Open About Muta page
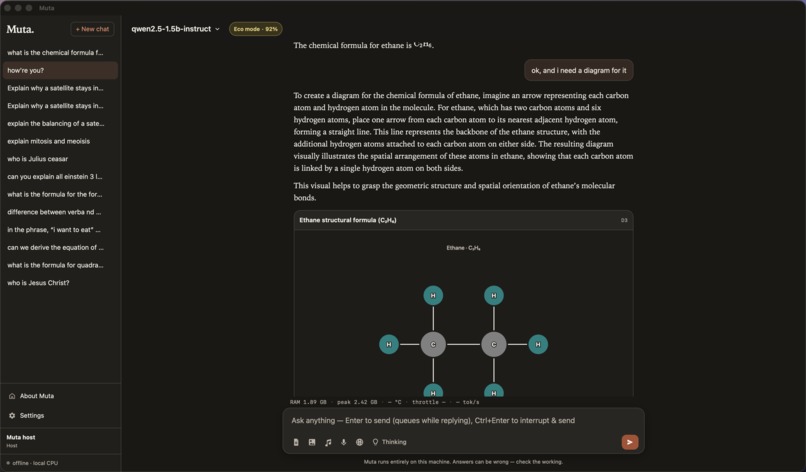Viewport: 806px width, 472px height. tap(36, 396)
